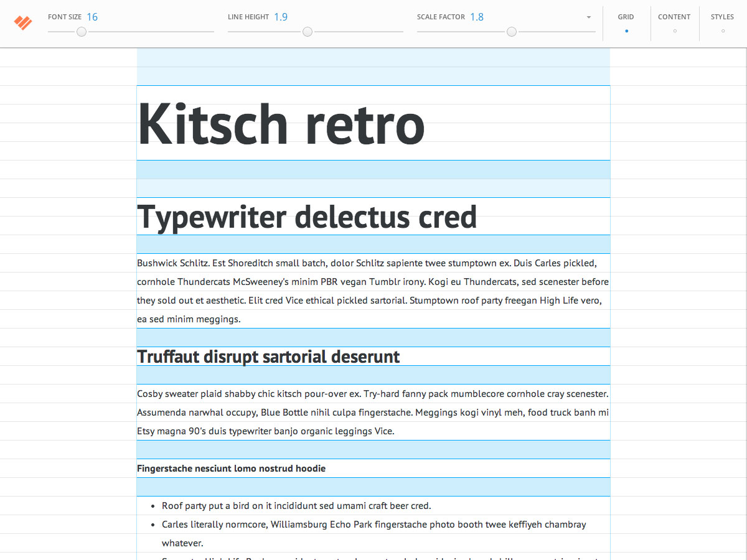This screenshot has width=747, height=560.
Task: Toggle the Styles option
Action: click(x=723, y=23)
